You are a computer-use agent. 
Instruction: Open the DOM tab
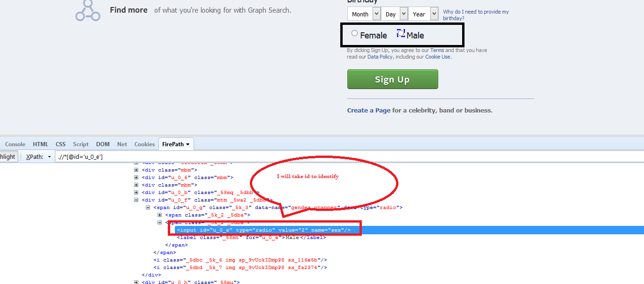pyautogui.click(x=103, y=144)
